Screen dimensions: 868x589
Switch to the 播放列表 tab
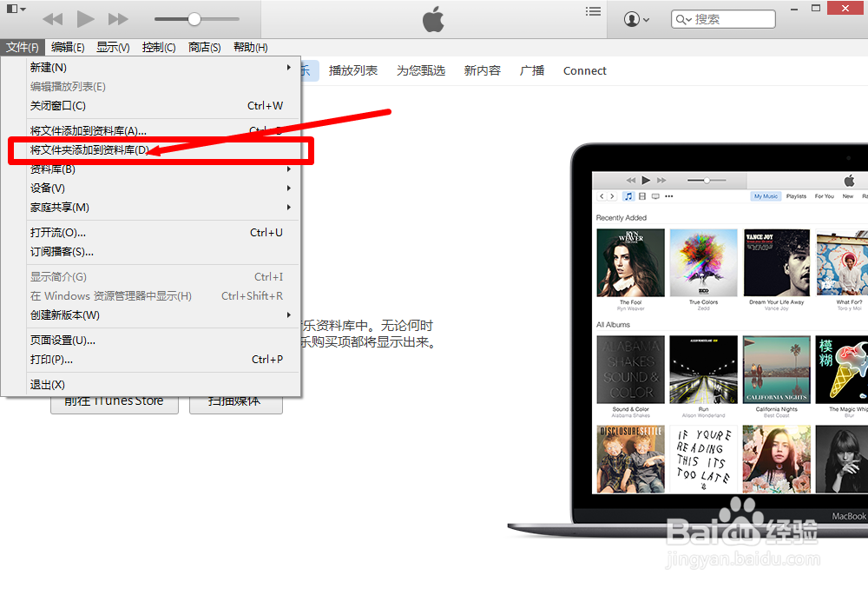pos(353,70)
